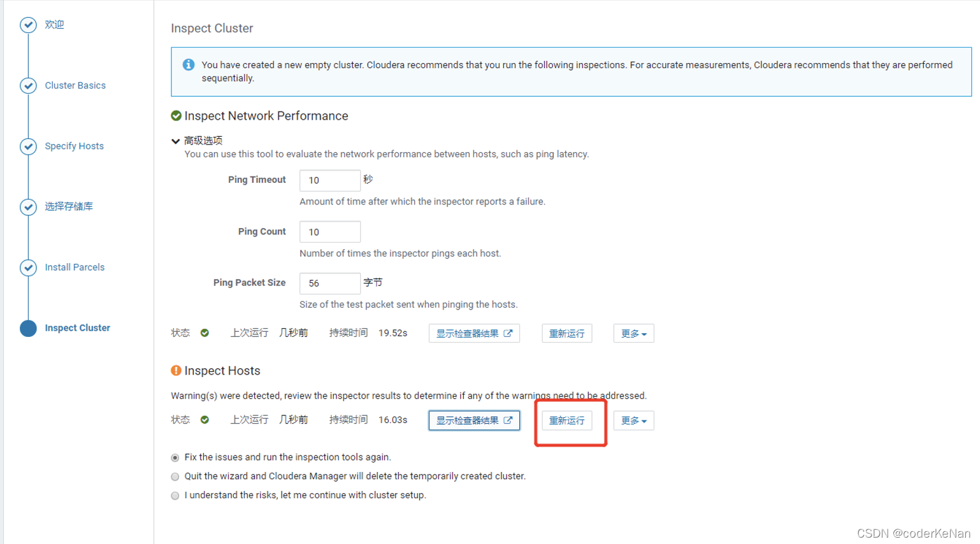
Task: Click the Cluster Basics step checkmark icon
Action: 28,85
